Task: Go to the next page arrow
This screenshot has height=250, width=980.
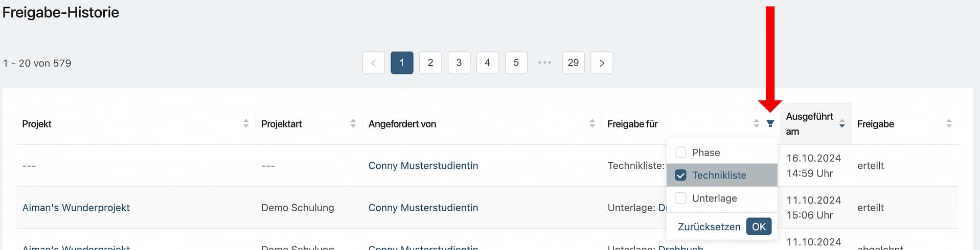Action: point(602,63)
